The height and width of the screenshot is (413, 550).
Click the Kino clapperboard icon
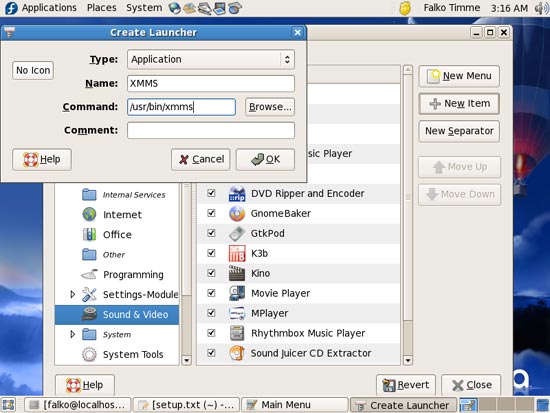coord(237,273)
